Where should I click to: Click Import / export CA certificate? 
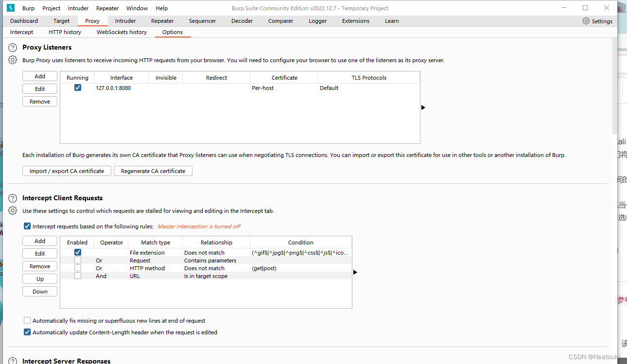coord(67,171)
